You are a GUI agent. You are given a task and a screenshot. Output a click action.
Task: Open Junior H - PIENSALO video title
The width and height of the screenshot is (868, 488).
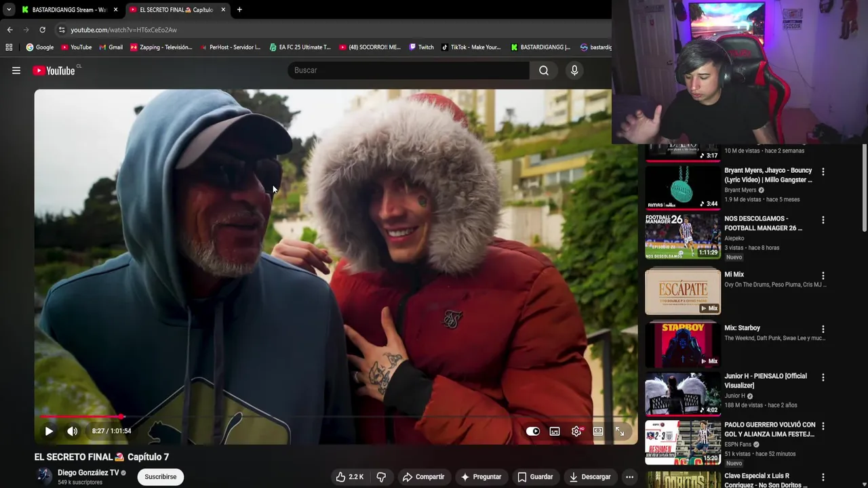(766, 381)
